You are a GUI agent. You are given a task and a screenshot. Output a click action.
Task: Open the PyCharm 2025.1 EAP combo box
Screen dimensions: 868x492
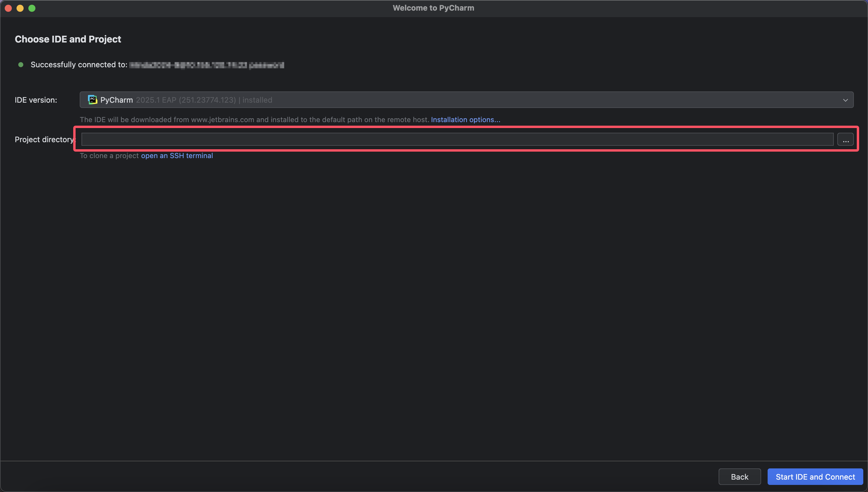click(467, 100)
